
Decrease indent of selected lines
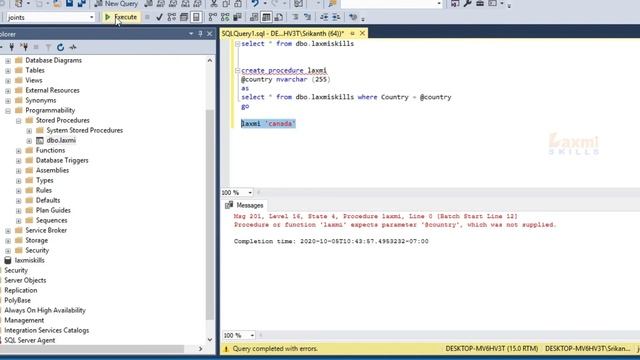pos(324,17)
